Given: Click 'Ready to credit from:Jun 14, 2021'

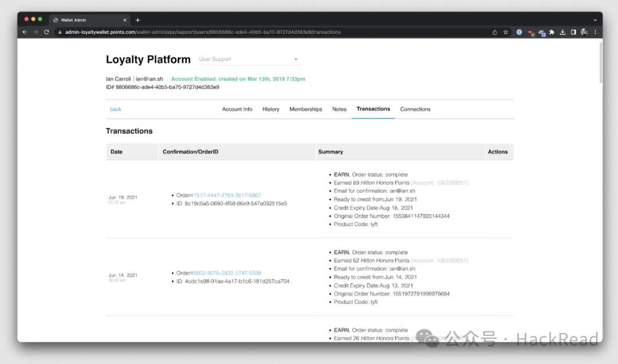Looking at the screenshot, I should [375, 277].
